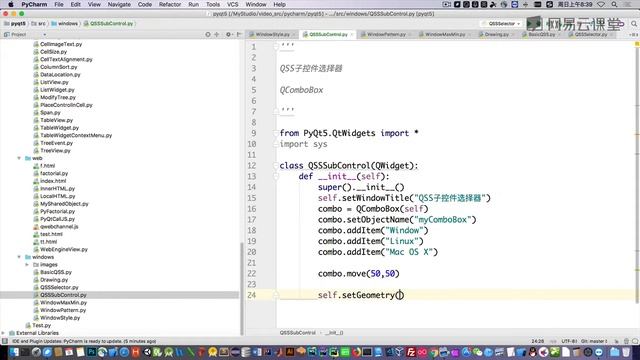Toggle fold marker at class QSSSubControl line
The width and height of the screenshot is (640, 360).
pyautogui.click(x=276, y=166)
